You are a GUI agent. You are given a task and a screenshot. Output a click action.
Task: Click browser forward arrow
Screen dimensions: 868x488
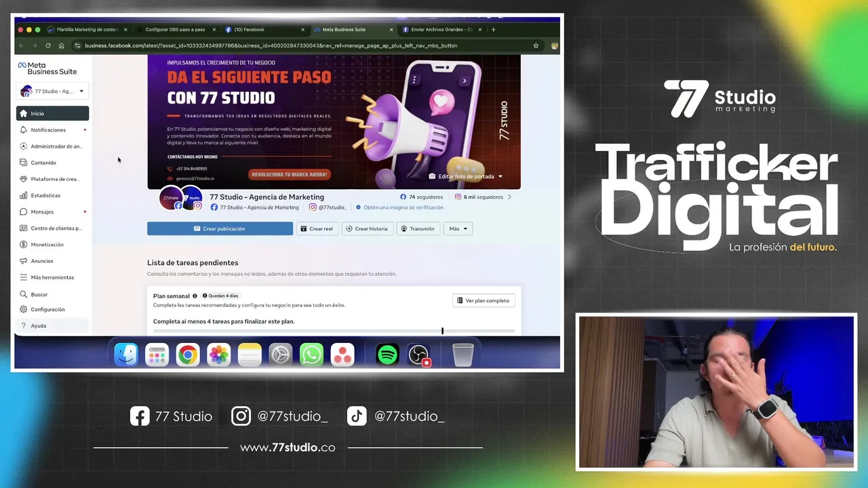click(x=34, y=45)
